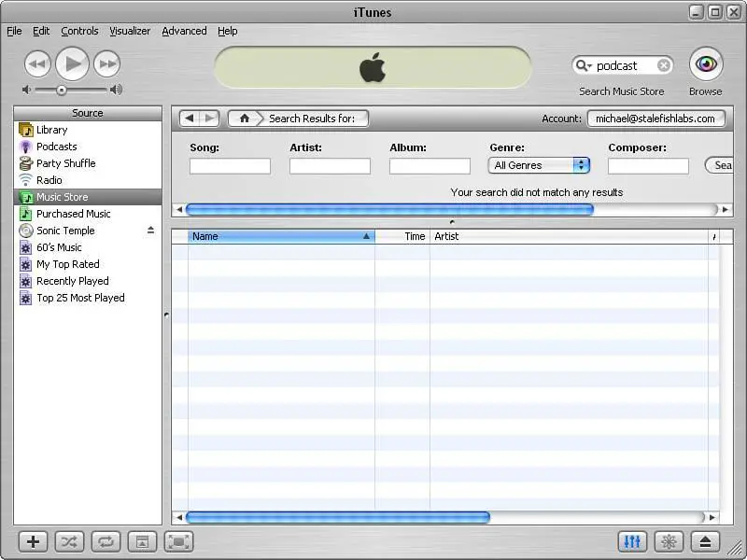This screenshot has width=747, height=560.
Task: Open the All Genres dropdown
Action: [x=540, y=165]
